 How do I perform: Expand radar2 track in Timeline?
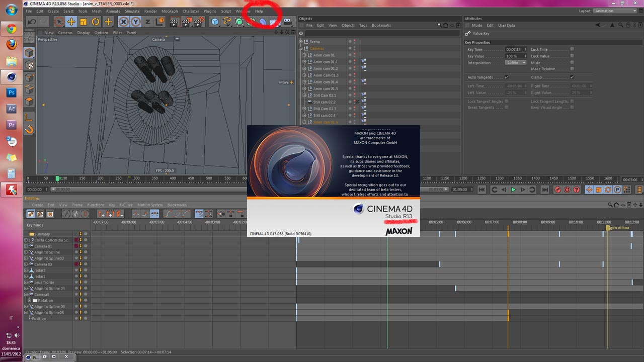pos(26,270)
